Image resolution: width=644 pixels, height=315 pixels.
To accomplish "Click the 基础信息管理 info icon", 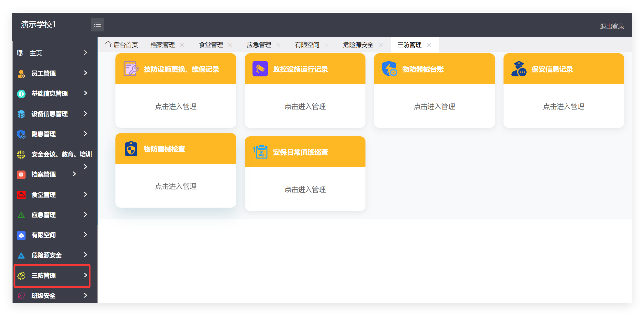I will click(x=21, y=94).
